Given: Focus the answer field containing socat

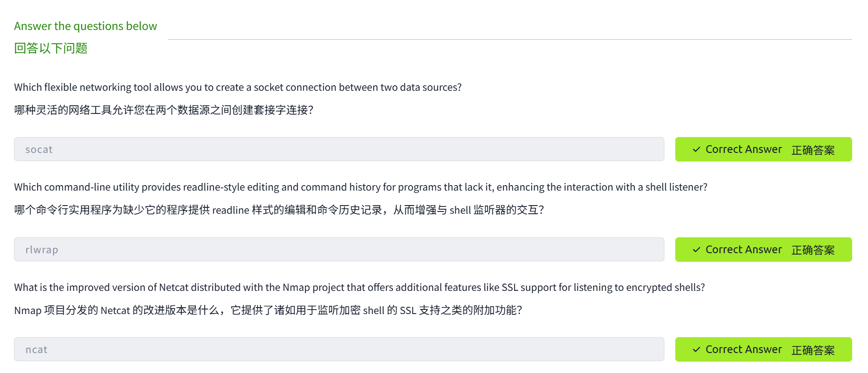Looking at the screenshot, I should coord(339,149).
